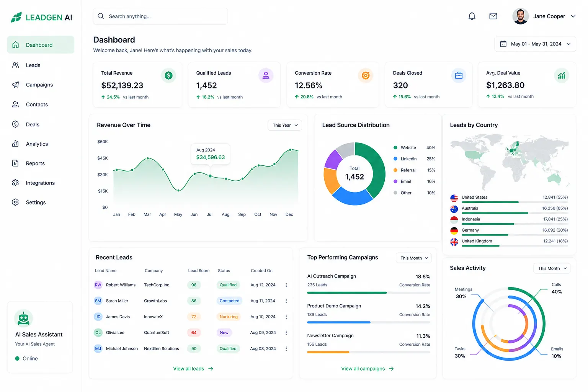Click the Dec data point on revenue chart

pyautogui.click(x=290, y=150)
